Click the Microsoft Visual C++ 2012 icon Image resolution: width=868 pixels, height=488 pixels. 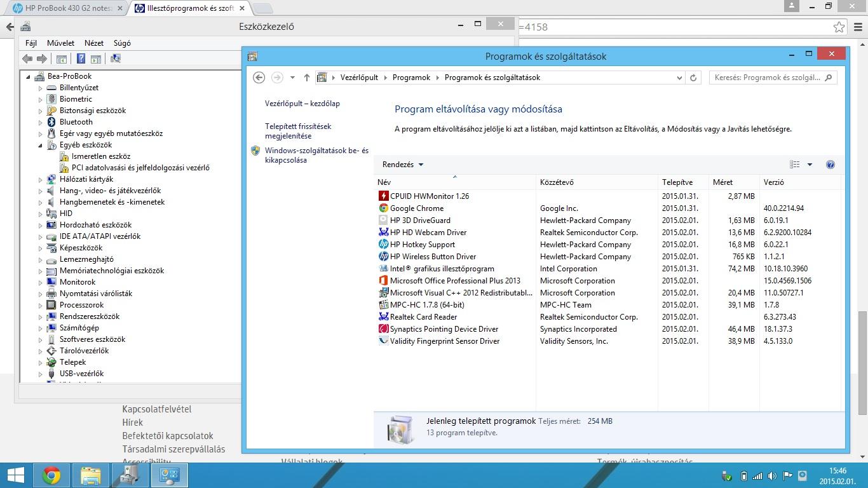383,293
